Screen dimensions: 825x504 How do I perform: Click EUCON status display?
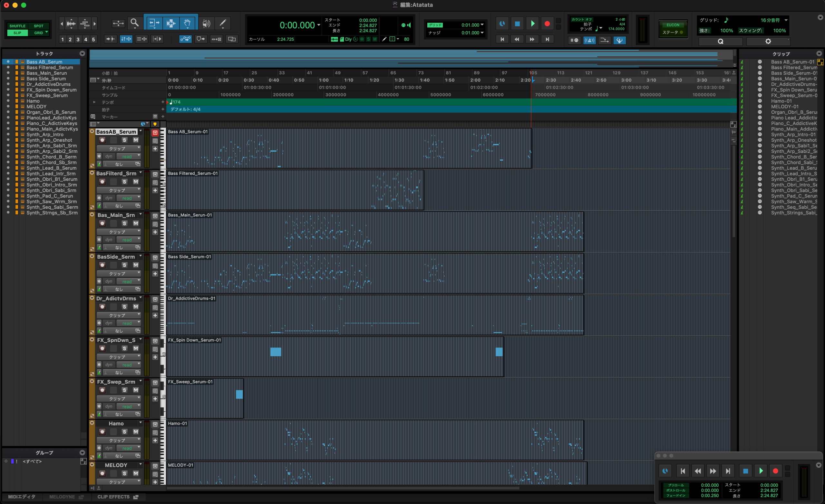(673, 29)
